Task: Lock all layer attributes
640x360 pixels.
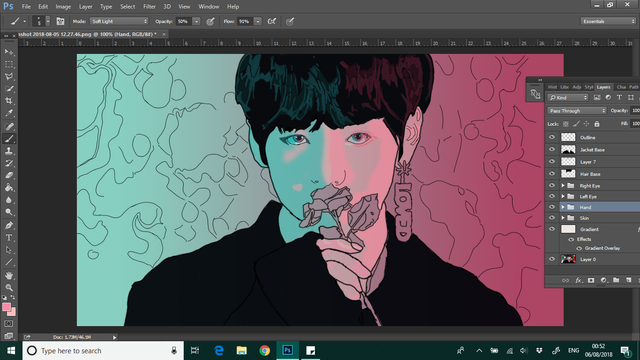Action: coord(597,124)
